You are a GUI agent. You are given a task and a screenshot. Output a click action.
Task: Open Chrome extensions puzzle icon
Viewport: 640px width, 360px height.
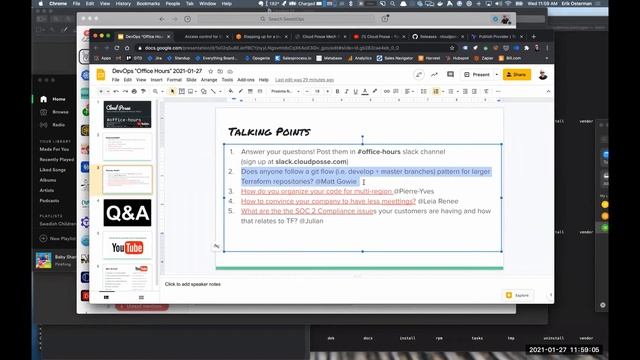pos(527,48)
